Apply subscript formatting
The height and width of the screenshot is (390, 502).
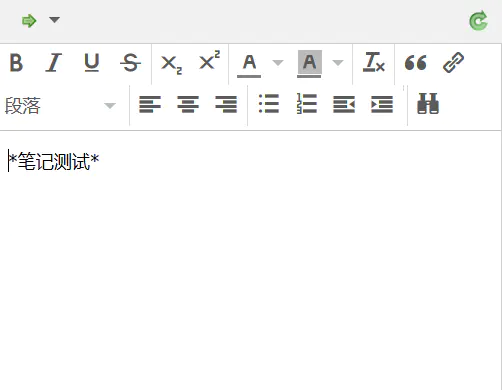pos(171,64)
